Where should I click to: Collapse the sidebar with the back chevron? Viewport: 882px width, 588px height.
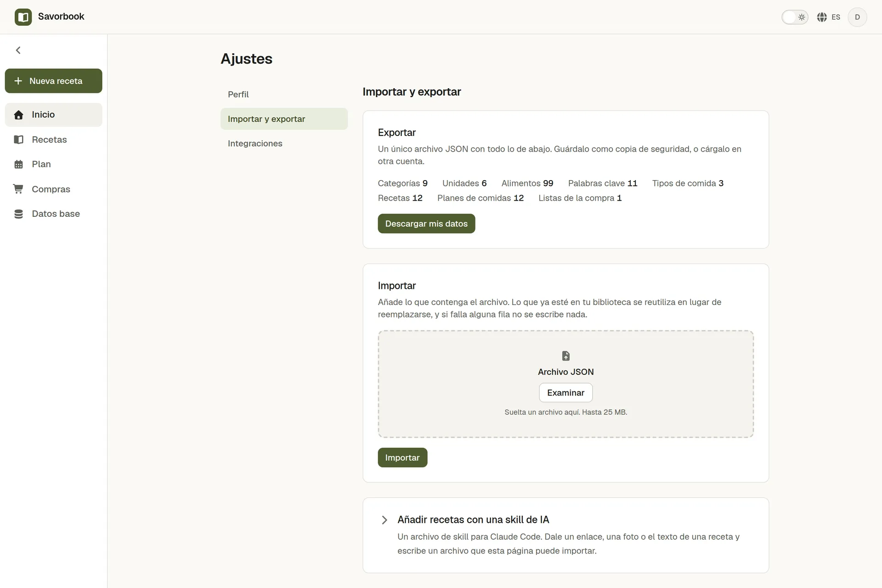tap(18, 50)
